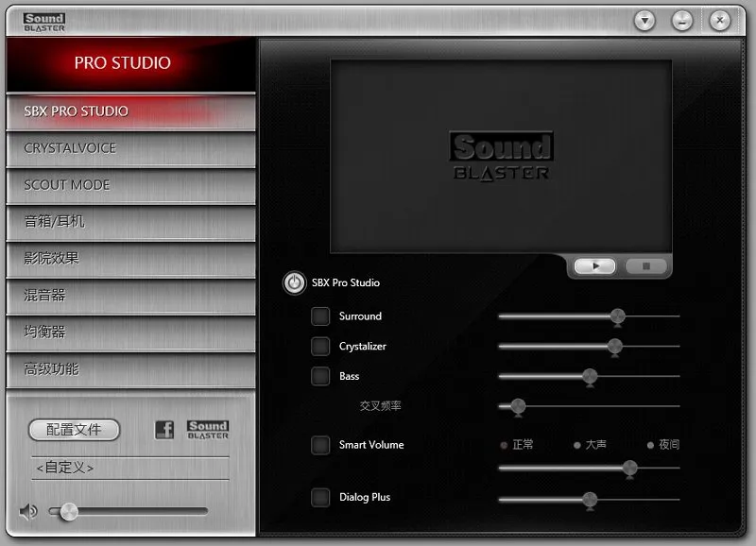Select the 正常 Smart Volume mode
Screen dimensions: 756x546
coord(517,445)
